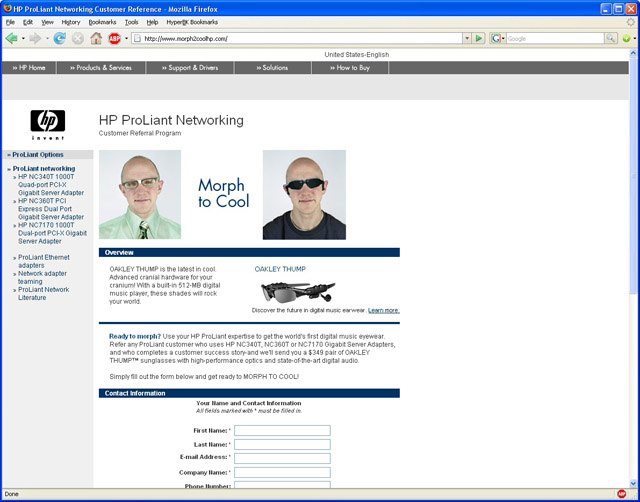Open ProLiant Network Literature link
The height and width of the screenshot is (502, 640).
click(43, 293)
